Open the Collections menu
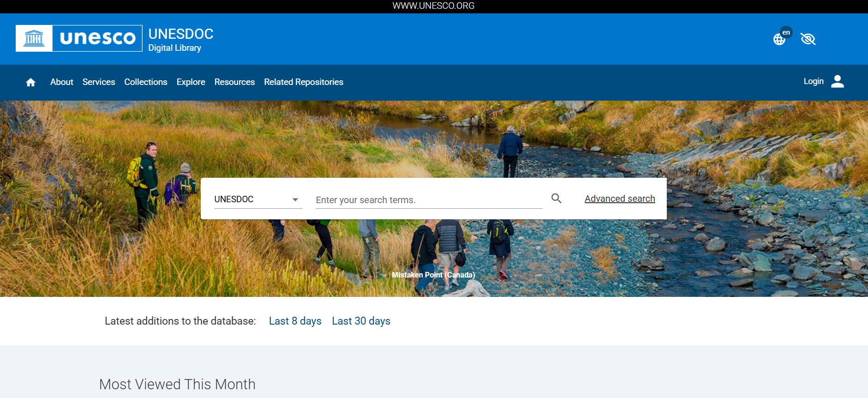868x398 pixels. pyautogui.click(x=146, y=82)
